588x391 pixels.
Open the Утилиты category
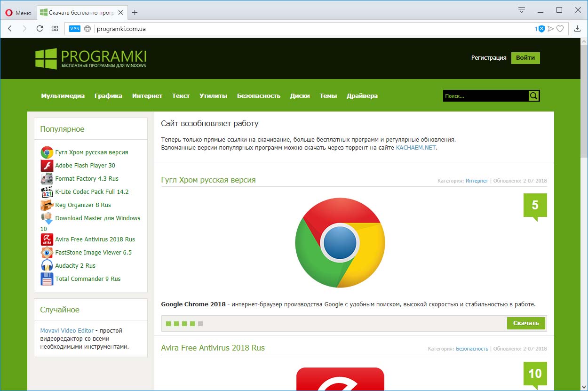213,96
